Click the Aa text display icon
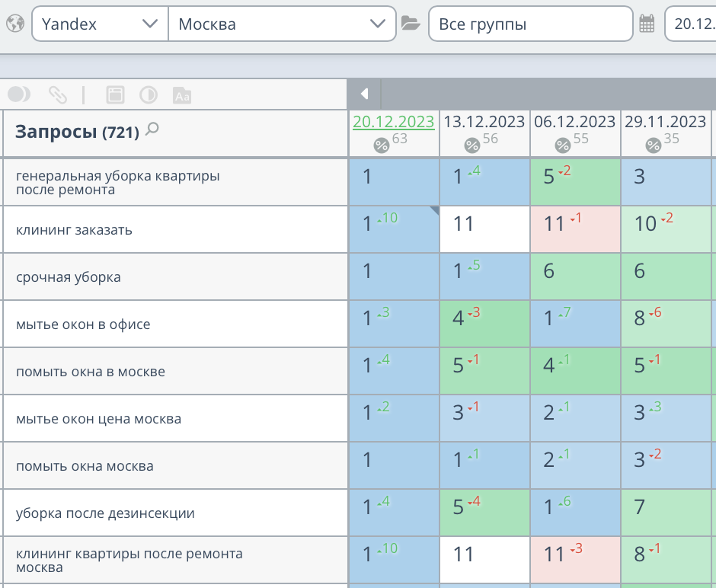Viewport: 716px width, 588px height. point(182,95)
